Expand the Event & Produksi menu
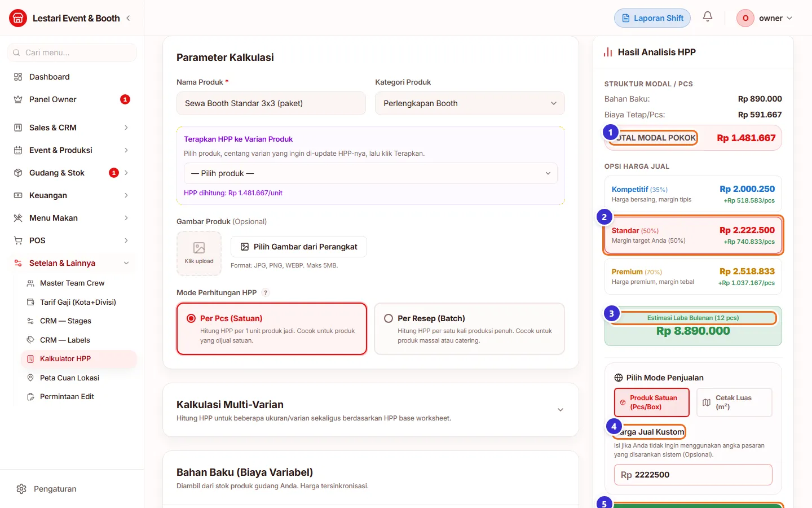Screen dimensions: 812x508 72,150
